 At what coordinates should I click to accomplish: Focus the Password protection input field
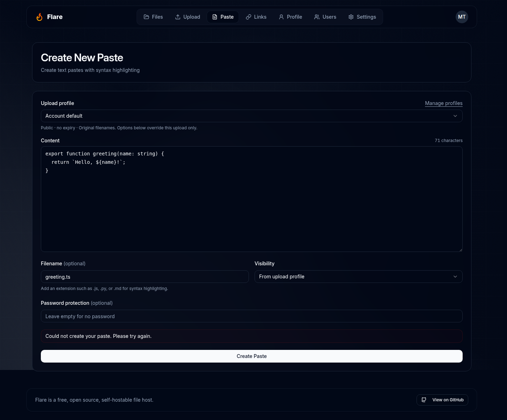point(252,316)
